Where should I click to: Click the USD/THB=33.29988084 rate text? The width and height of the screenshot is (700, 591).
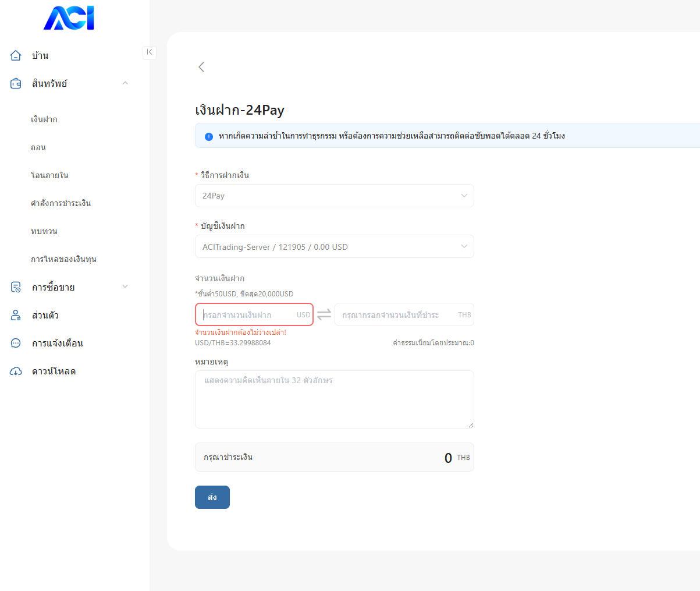pos(233,343)
